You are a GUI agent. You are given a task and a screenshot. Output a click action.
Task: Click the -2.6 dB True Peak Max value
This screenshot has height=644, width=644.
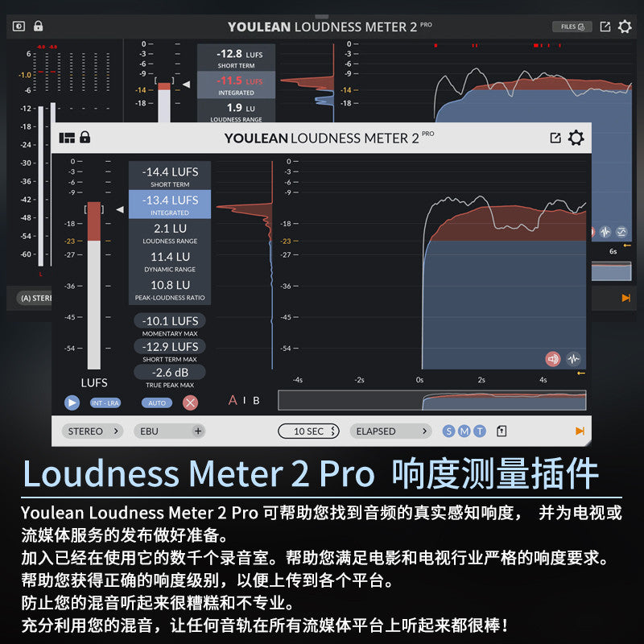[x=170, y=373]
